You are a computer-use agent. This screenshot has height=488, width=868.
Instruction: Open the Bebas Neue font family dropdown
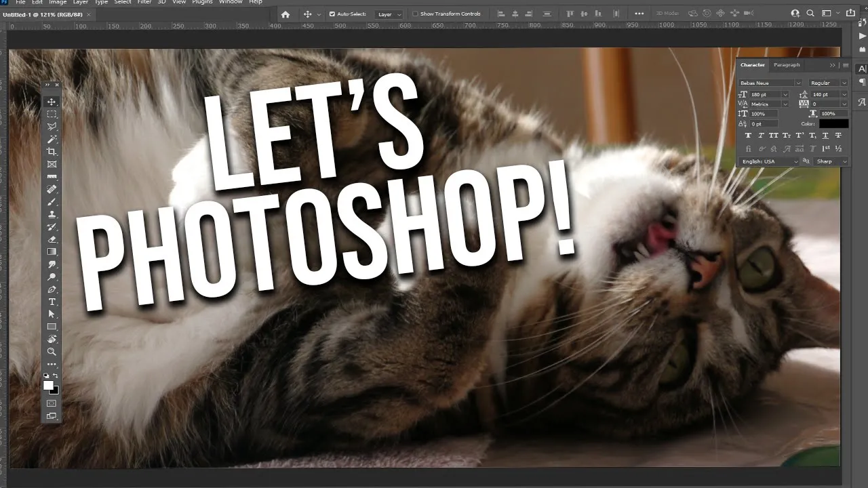pos(799,83)
